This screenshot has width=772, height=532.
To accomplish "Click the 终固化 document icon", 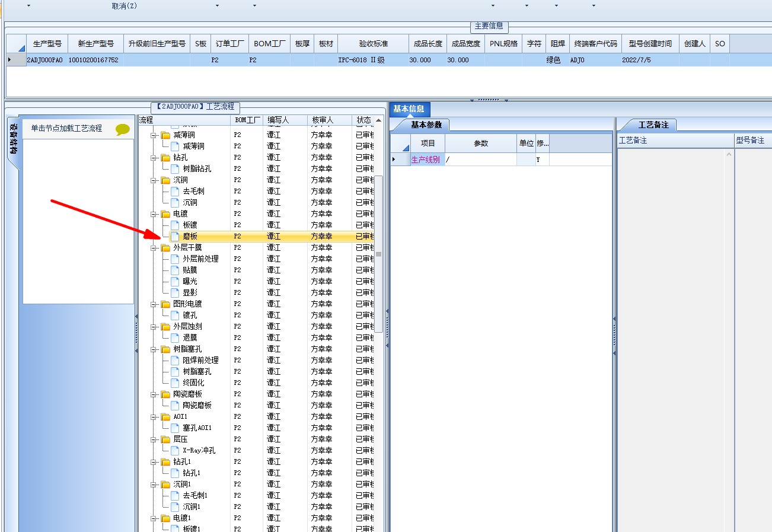I will [175, 383].
